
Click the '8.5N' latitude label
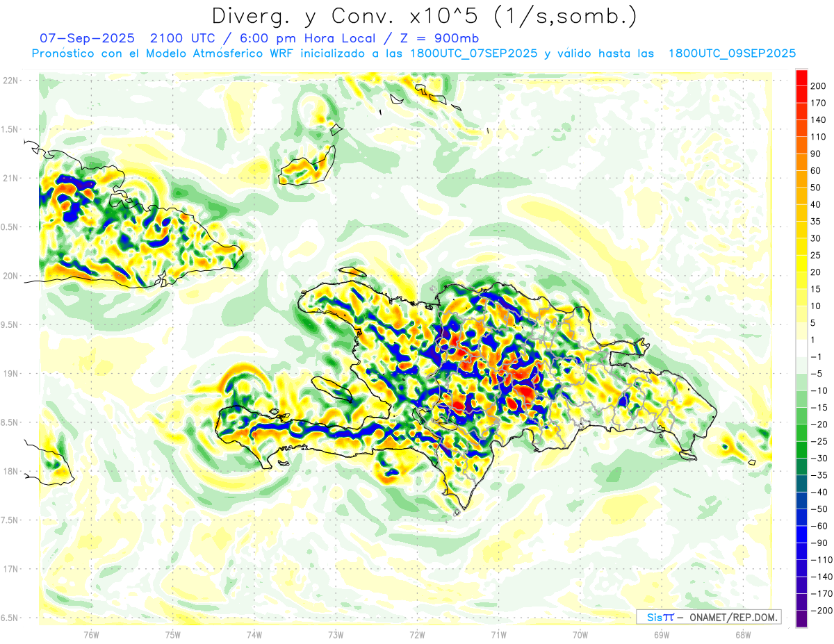[x=9, y=422]
